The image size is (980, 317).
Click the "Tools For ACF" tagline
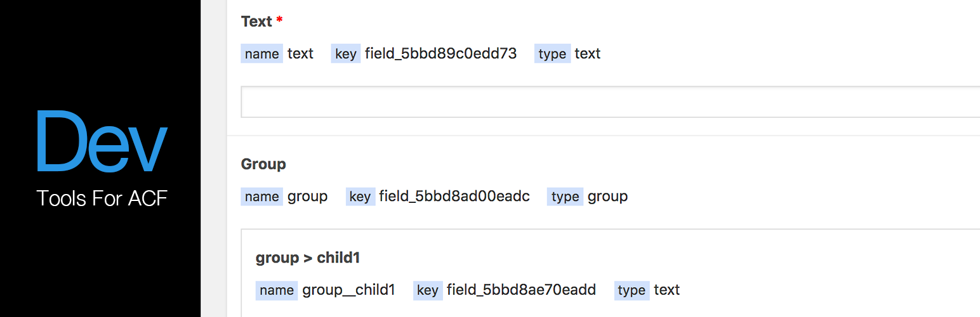(102, 198)
